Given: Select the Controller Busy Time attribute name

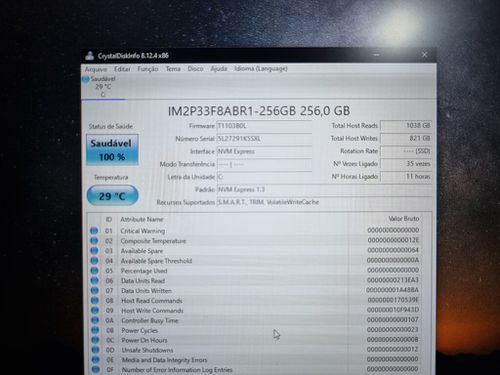Looking at the screenshot, I should (150, 320).
